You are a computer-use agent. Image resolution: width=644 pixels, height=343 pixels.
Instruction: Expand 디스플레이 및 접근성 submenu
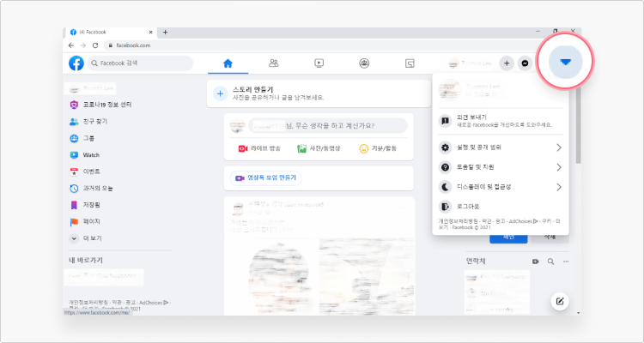pyautogui.click(x=500, y=187)
